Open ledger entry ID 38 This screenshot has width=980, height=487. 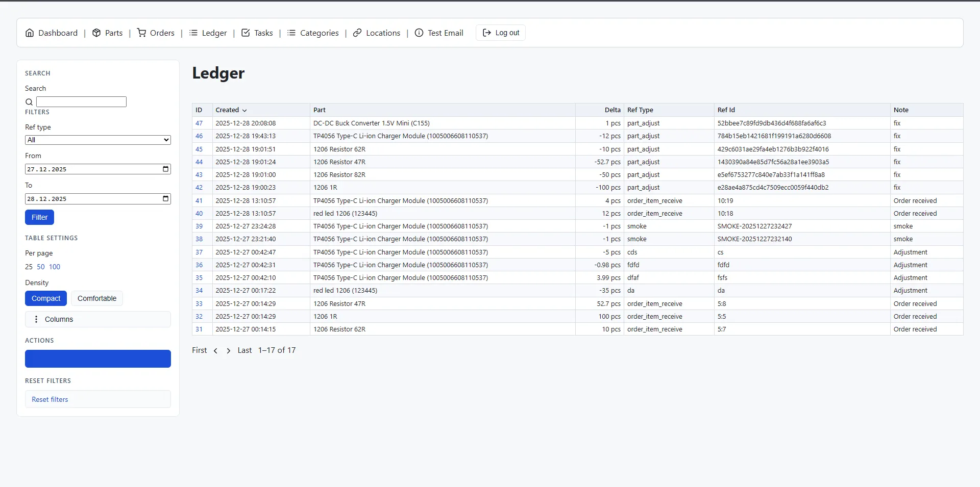[199, 239]
